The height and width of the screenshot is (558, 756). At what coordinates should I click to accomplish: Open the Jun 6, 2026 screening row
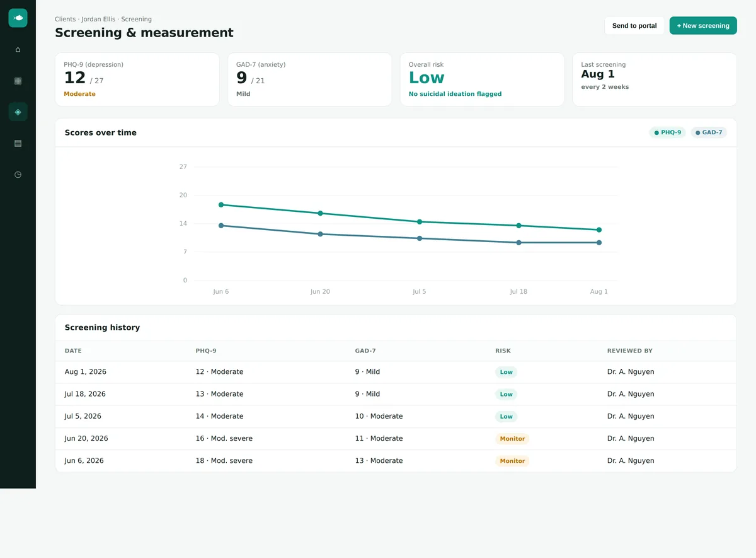tap(396, 461)
